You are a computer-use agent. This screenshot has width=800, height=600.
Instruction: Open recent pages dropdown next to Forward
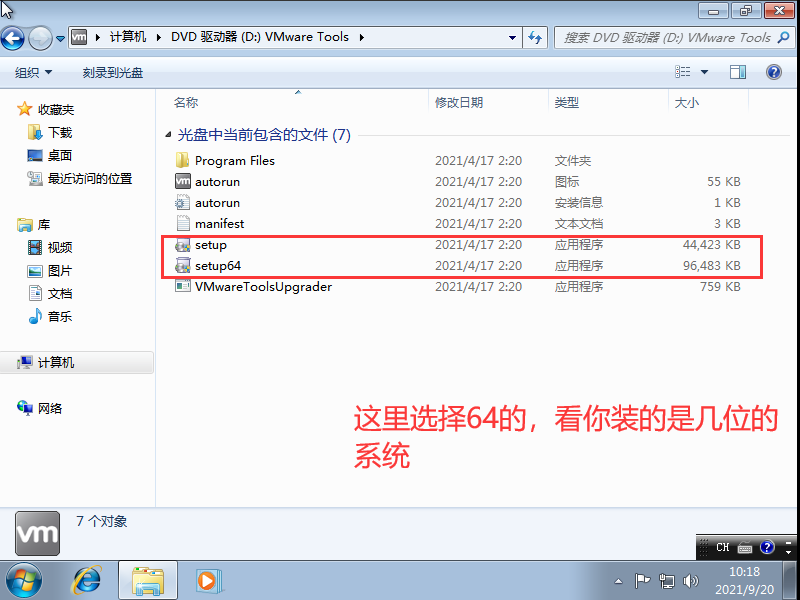(60, 39)
